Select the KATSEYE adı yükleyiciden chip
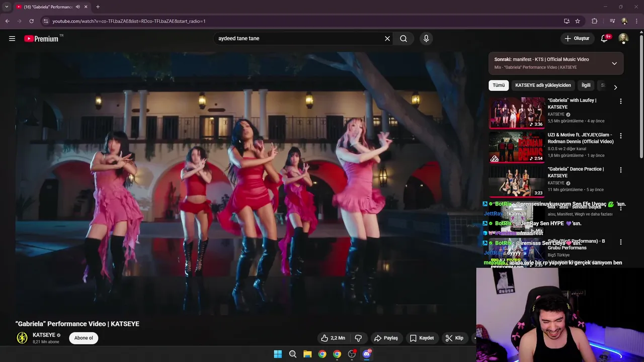The height and width of the screenshot is (362, 644). pos(543,85)
